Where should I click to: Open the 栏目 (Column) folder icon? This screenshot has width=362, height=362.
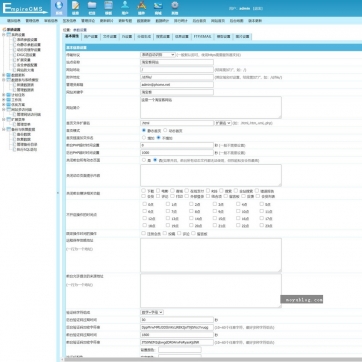(x=92, y=5)
